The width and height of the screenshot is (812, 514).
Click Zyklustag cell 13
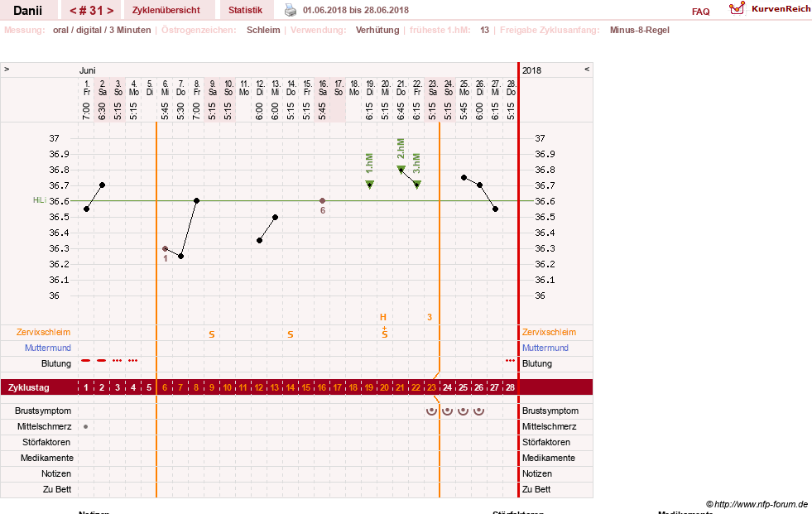click(275, 387)
